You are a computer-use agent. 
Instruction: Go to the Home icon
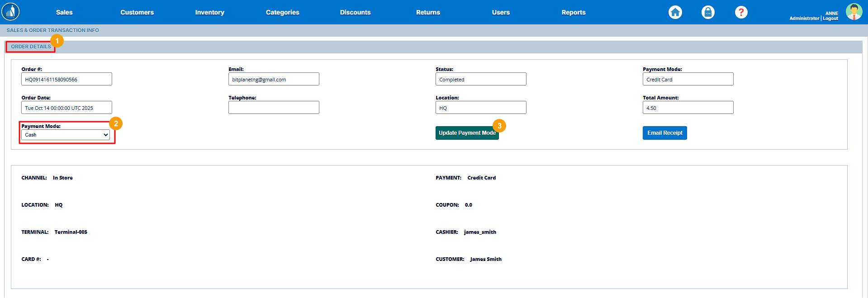point(675,12)
